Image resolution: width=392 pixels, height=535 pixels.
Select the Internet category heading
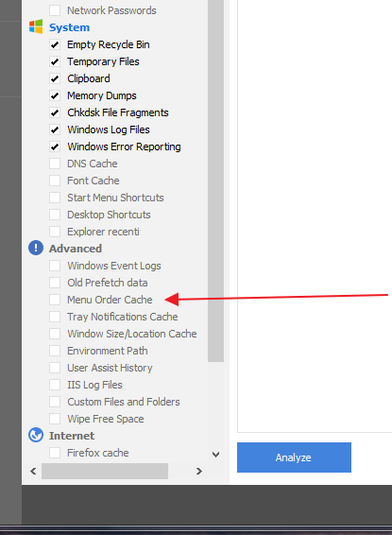(x=72, y=436)
